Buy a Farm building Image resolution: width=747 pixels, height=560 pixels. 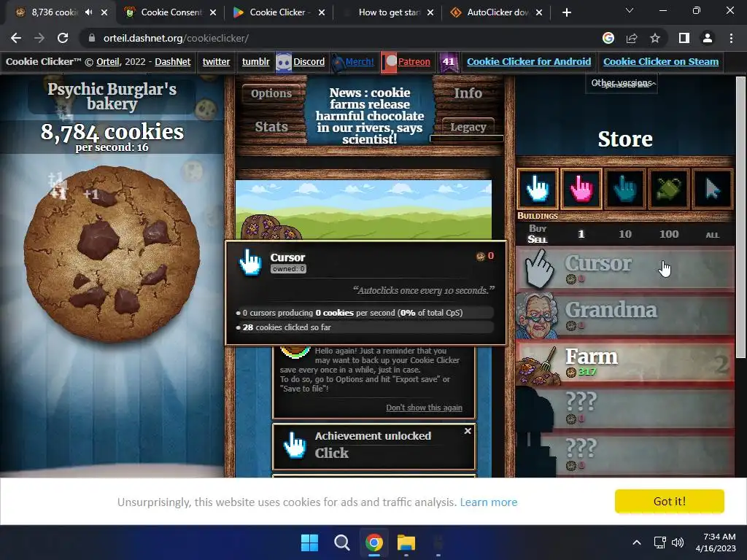(x=625, y=362)
